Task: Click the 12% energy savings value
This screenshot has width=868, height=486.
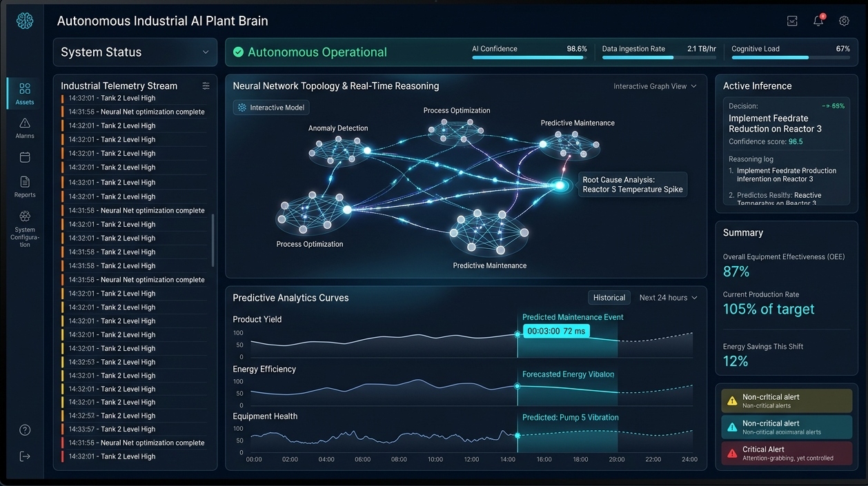Action: pos(736,361)
